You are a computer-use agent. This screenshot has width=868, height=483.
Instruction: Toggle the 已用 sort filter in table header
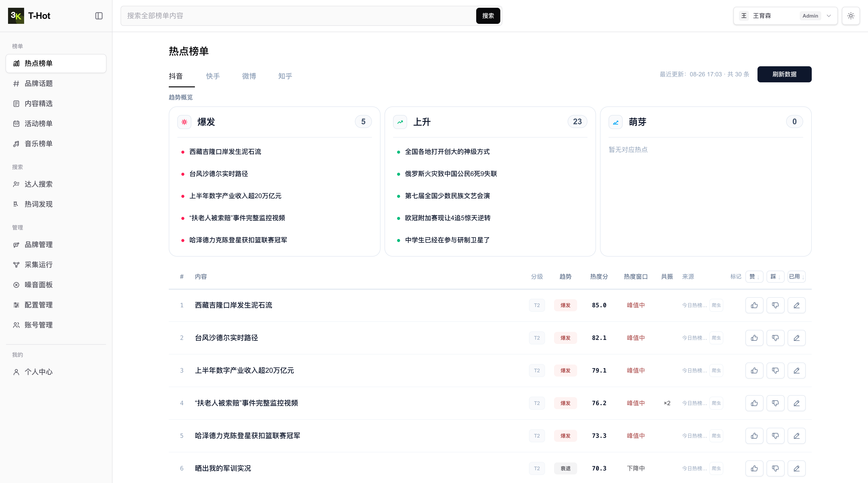tap(797, 277)
